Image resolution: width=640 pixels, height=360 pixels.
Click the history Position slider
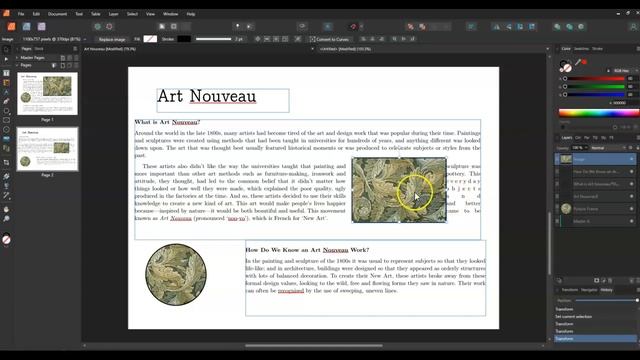coord(606,300)
